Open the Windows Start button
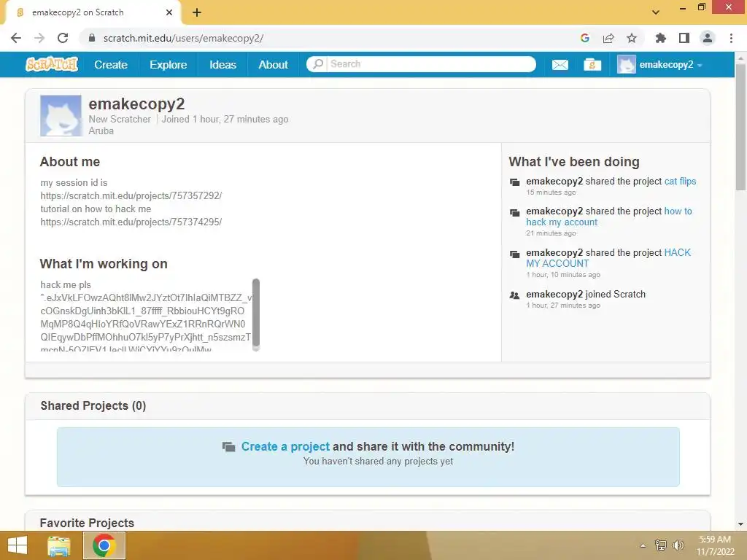This screenshot has height=560, width=747. [18, 545]
